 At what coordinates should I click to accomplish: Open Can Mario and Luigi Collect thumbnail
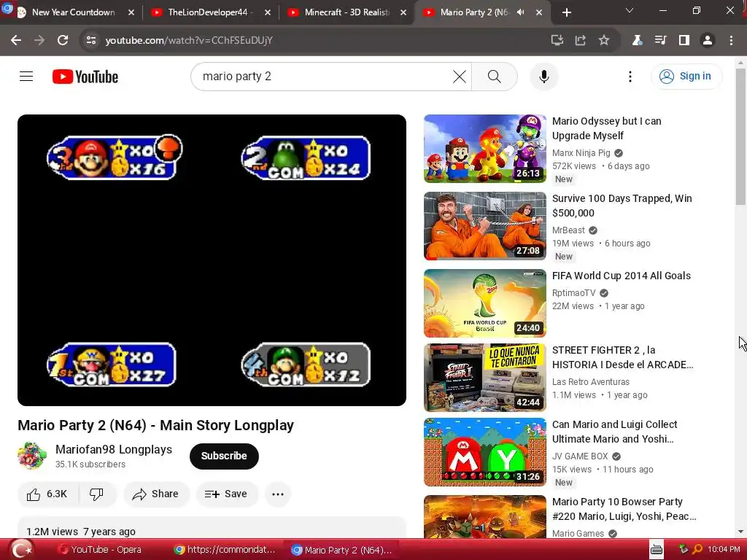click(485, 452)
